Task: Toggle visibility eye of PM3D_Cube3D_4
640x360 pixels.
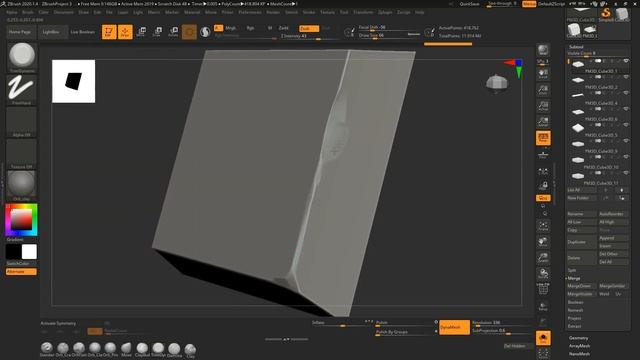Action: pos(626,93)
